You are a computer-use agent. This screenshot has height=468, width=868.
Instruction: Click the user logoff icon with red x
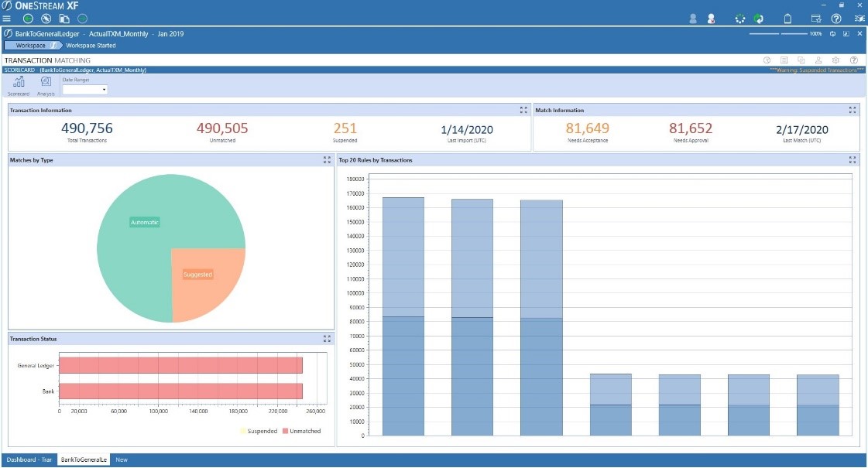pos(710,19)
